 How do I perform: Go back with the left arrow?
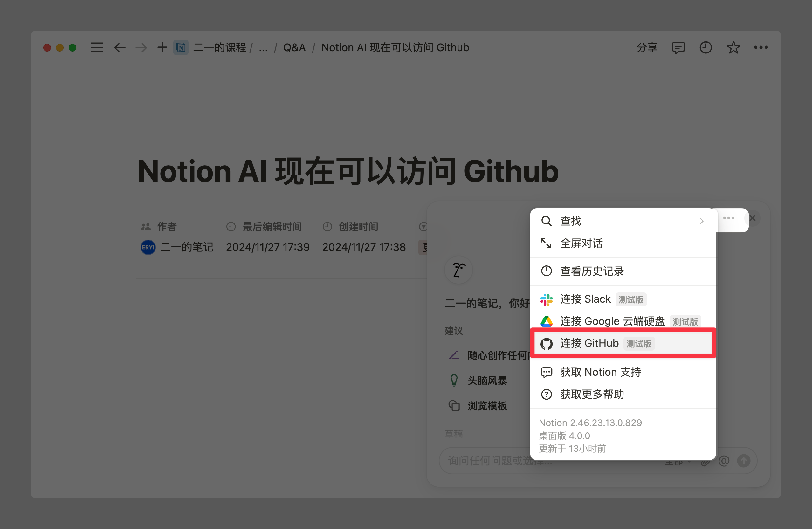tap(120, 47)
